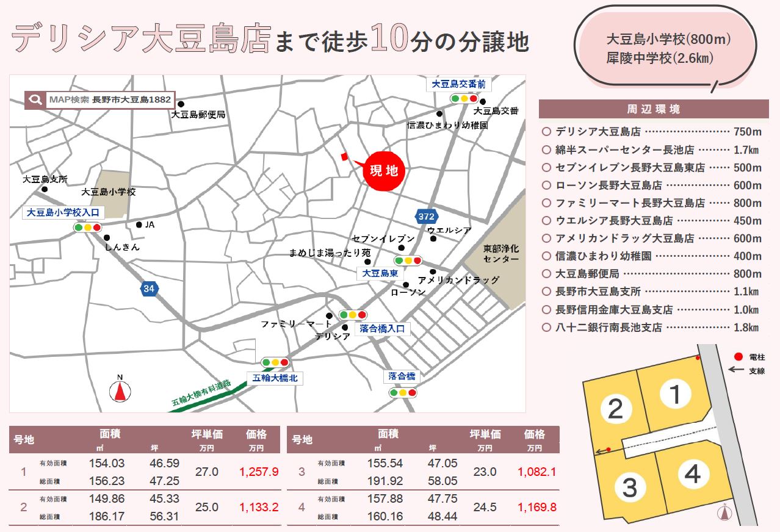Click the north compass on the area map

point(120,387)
